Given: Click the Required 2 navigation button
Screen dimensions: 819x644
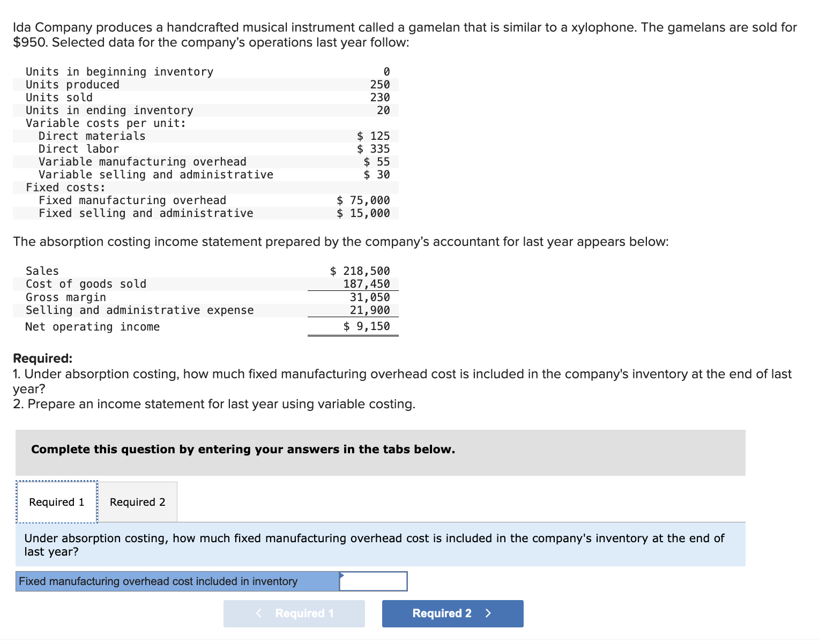Looking at the screenshot, I should pyautogui.click(x=452, y=613).
